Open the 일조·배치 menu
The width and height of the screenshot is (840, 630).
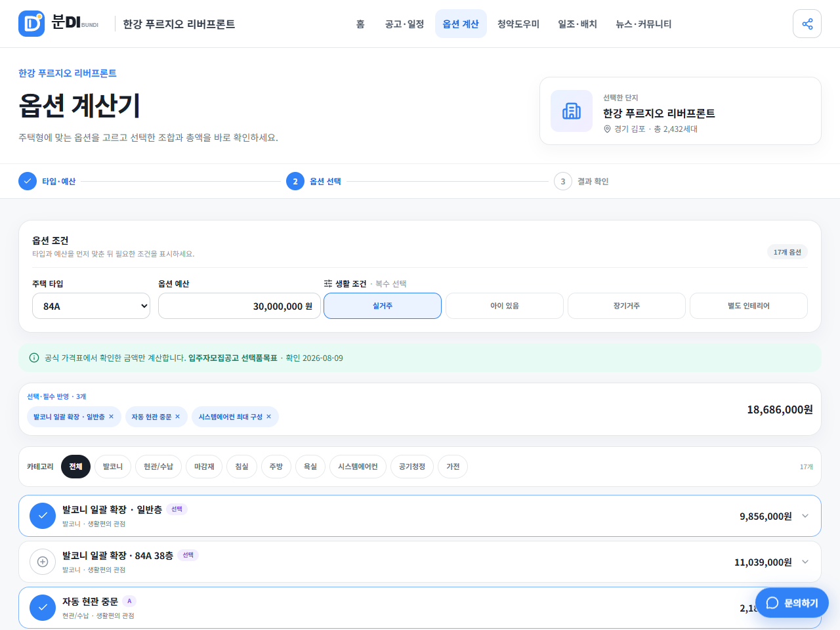(x=577, y=24)
